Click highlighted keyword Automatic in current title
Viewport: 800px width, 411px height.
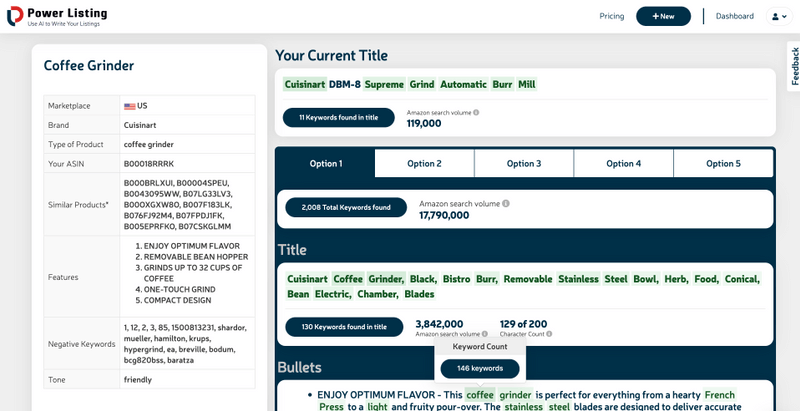463,84
